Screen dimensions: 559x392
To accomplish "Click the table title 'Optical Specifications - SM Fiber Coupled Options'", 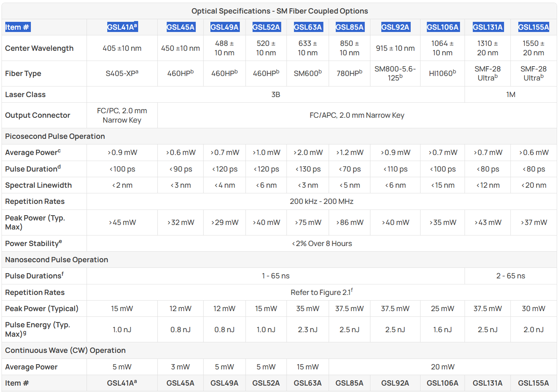I will point(279,11).
